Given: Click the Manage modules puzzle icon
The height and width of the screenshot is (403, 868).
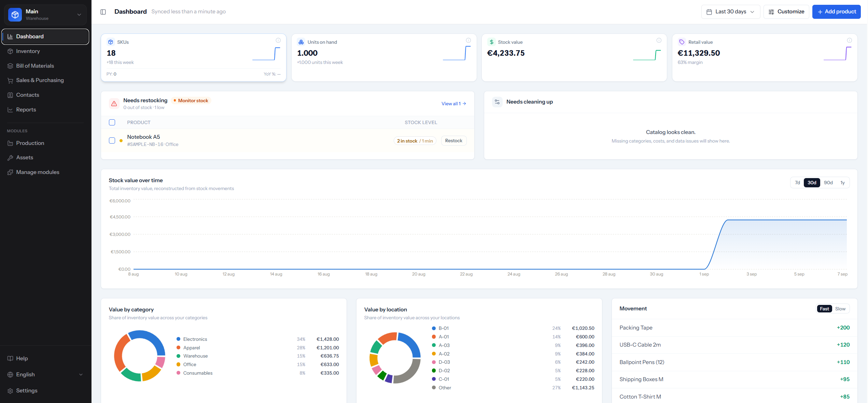Looking at the screenshot, I should 10,172.
